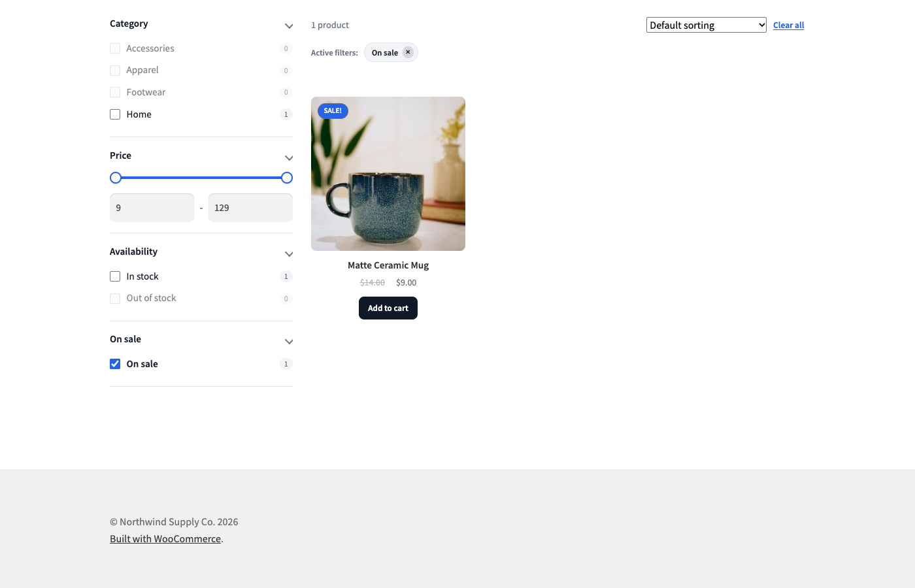Open the Matte Ceramic Mug product title
The width and height of the screenshot is (915, 588).
(x=388, y=265)
